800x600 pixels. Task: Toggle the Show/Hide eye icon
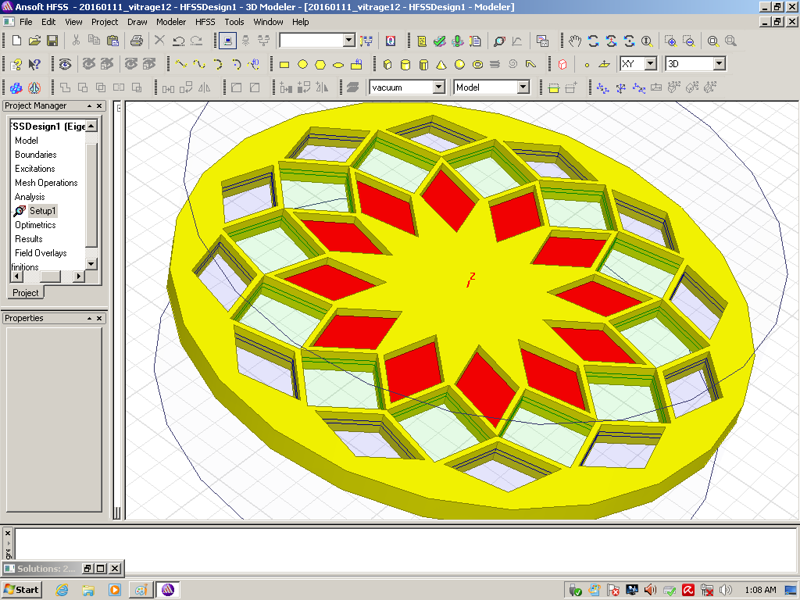point(67,64)
